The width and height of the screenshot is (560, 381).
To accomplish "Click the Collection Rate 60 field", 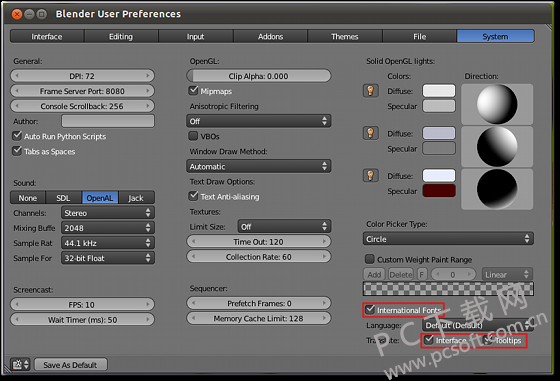I will click(x=259, y=256).
